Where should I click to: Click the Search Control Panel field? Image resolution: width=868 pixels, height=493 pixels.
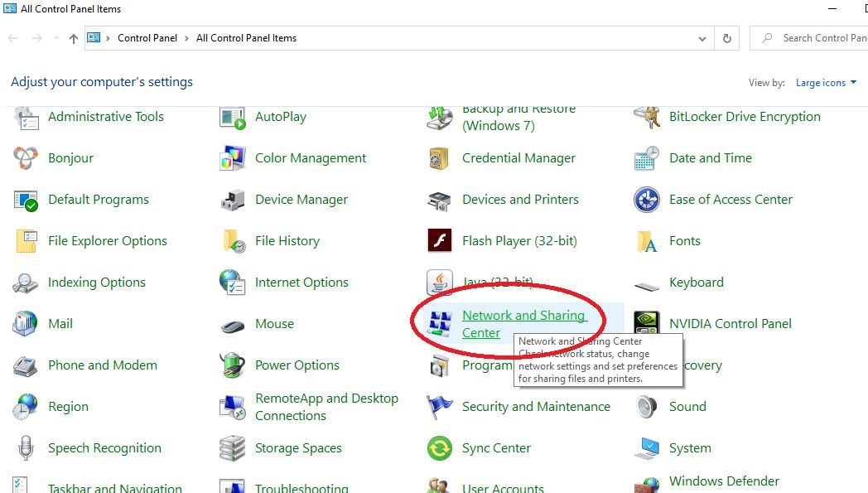pos(808,38)
